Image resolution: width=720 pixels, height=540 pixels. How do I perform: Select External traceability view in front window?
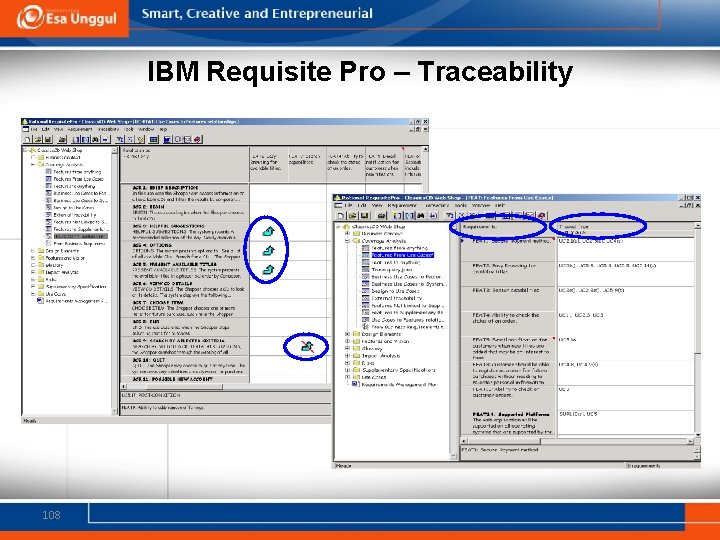pyautogui.click(x=396, y=298)
